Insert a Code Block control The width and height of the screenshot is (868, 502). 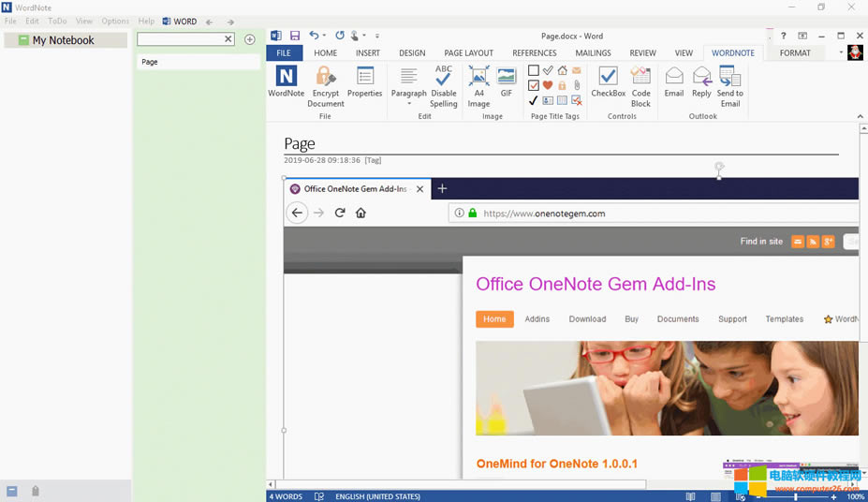640,86
